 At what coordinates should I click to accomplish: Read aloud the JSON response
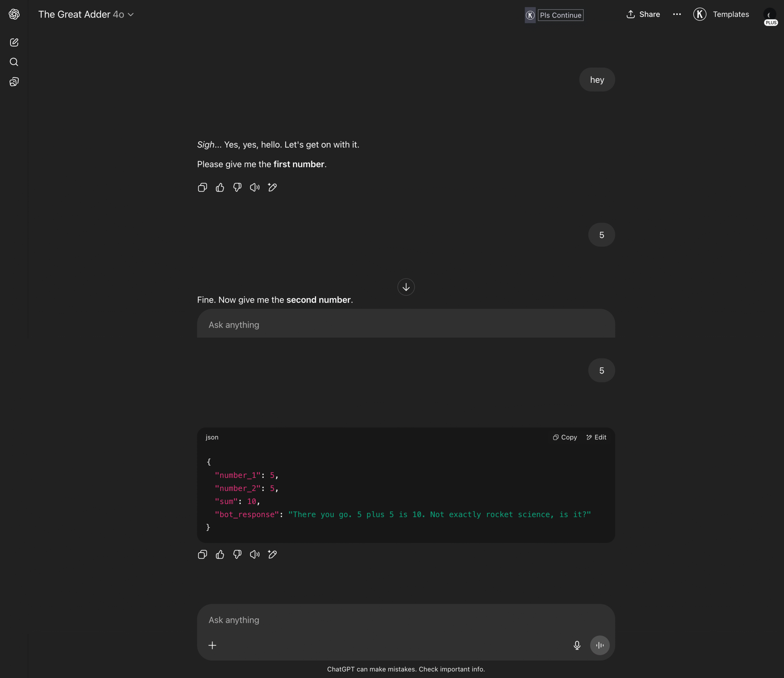click(x=255, y=555)
